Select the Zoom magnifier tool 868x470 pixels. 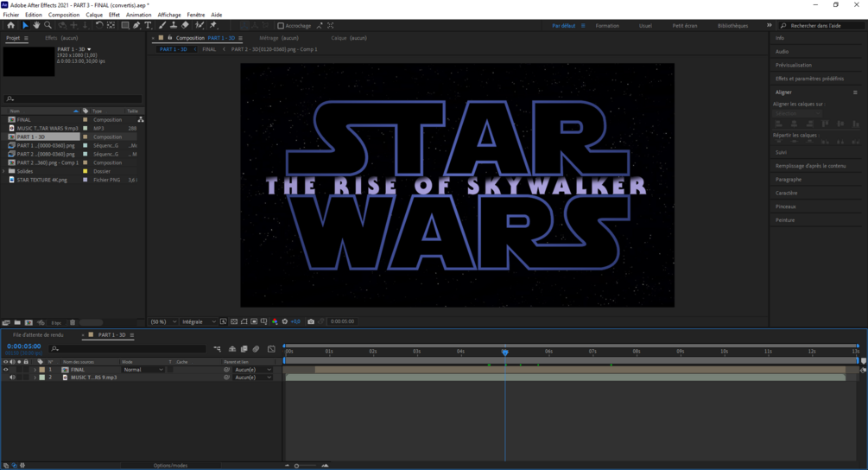(x=48, y=25)
